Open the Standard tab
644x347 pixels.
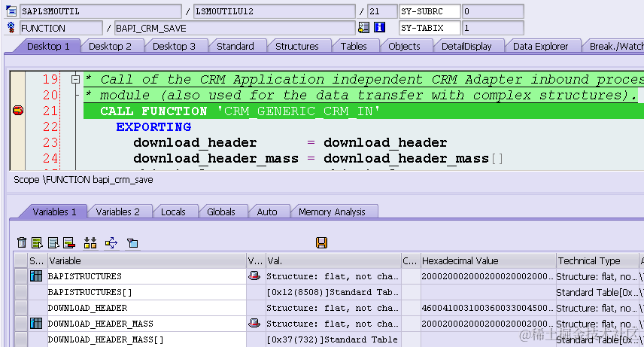235,46
